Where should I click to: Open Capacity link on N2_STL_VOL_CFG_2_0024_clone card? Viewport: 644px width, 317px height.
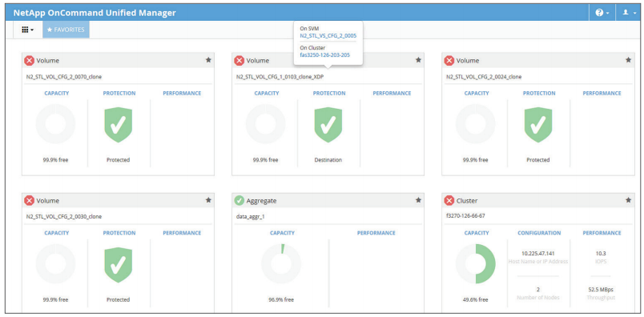click(x=477, y=93)
